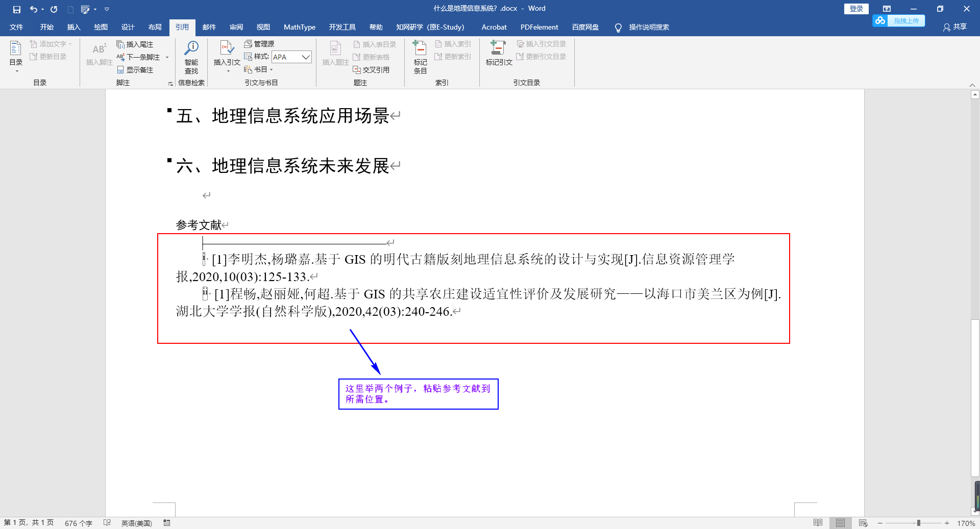Save the document using the floppy icon
980x529 pixels.
(17, 9)
